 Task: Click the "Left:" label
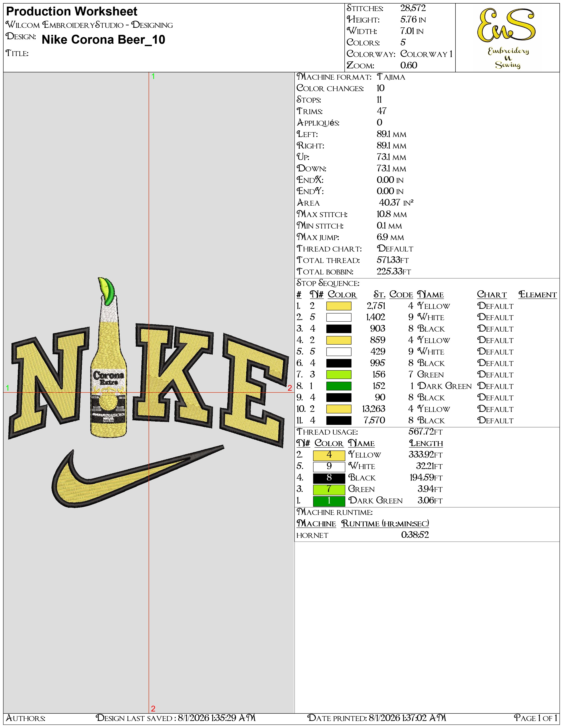click(x=307, y=134)
